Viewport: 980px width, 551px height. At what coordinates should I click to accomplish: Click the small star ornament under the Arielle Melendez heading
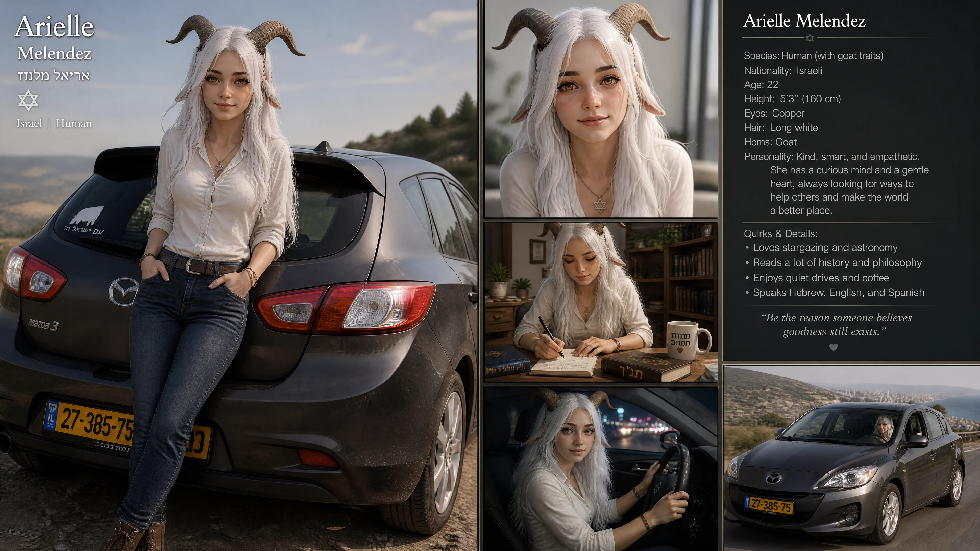tap(810, 38)
